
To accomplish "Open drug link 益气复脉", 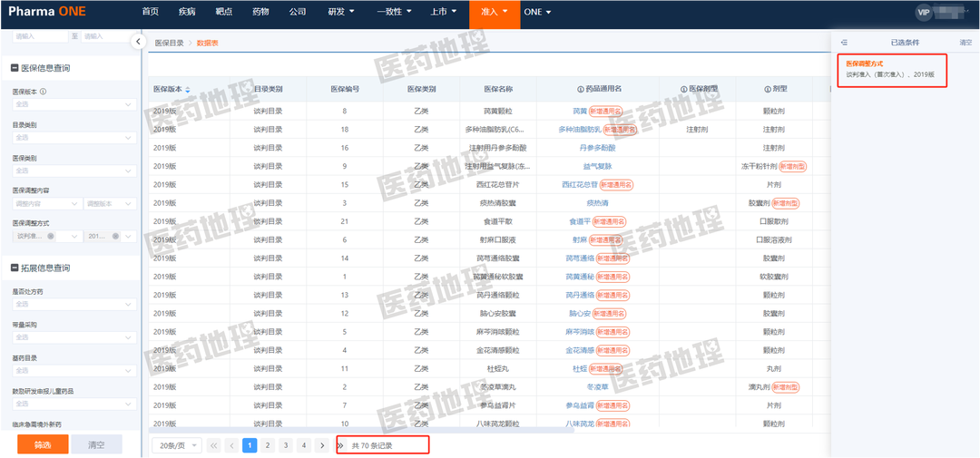I will pyautogui.click(x=597, y=166).
